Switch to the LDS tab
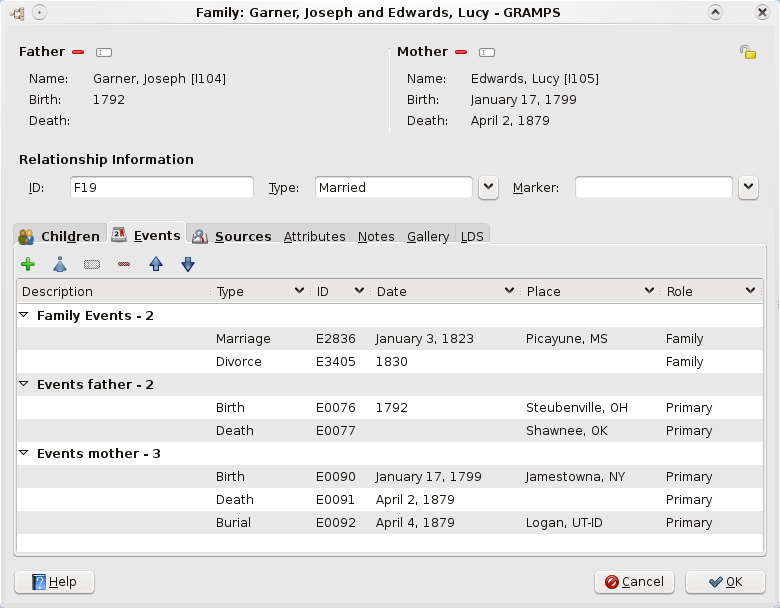780x608 pixels. point(472,236)
